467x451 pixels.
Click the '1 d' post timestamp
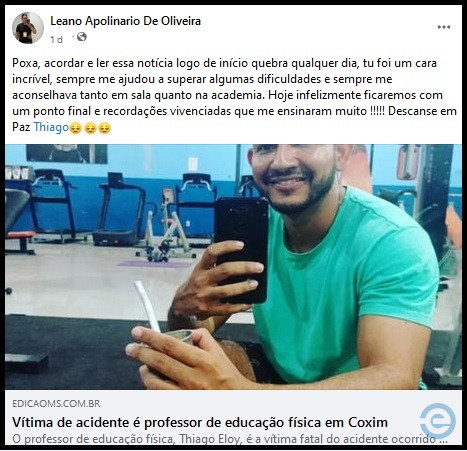click(56, 40)
